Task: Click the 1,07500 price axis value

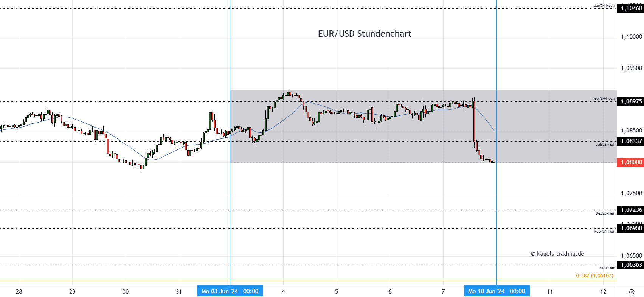Action: pos(632,193)
